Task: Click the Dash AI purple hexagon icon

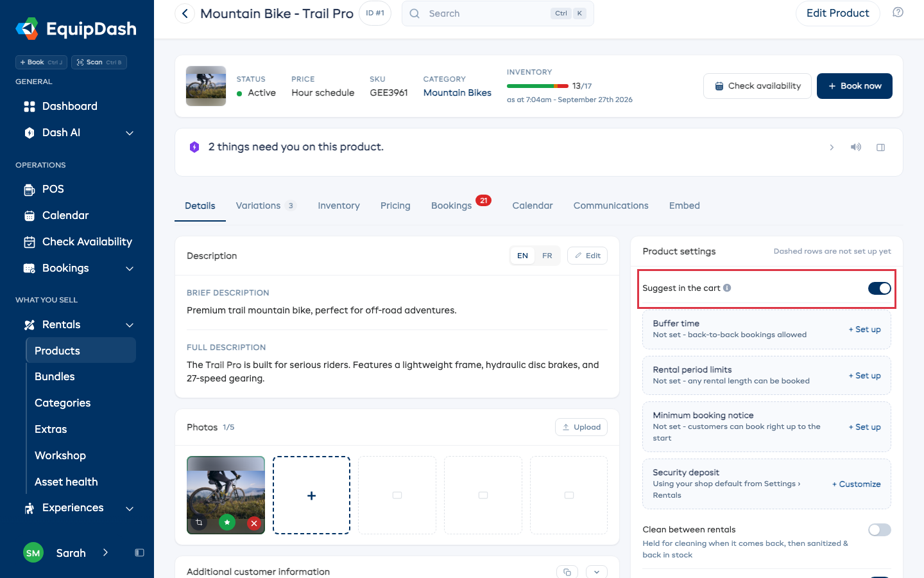Action: 194,147
